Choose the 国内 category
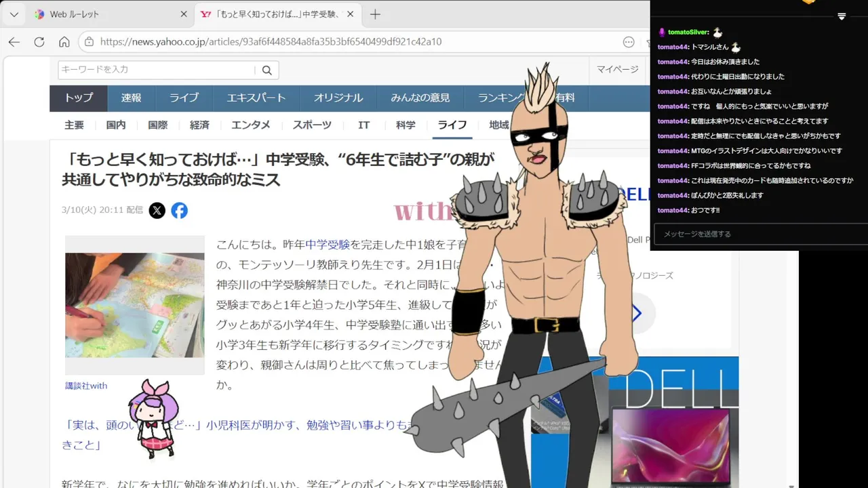The height and width of the screenshot is (488, 868). [x=116, y=125]
